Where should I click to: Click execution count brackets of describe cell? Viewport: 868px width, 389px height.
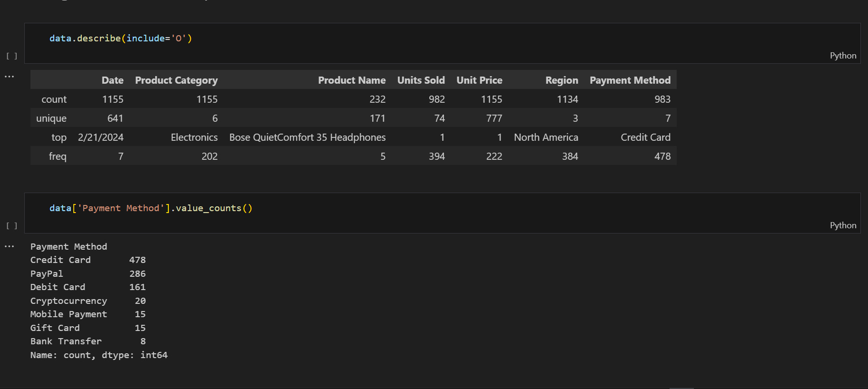(x=12, y=56)
